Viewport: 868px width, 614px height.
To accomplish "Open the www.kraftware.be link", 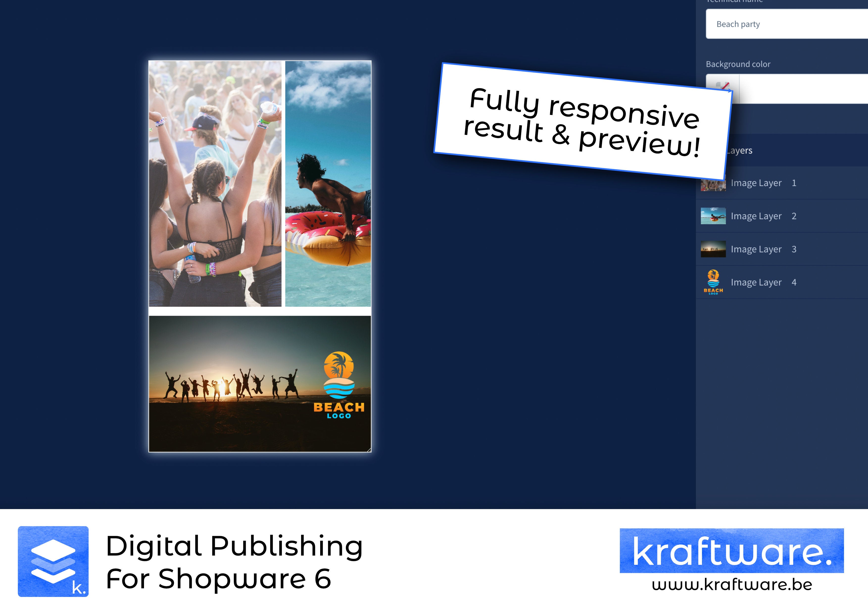I will 732,585.
